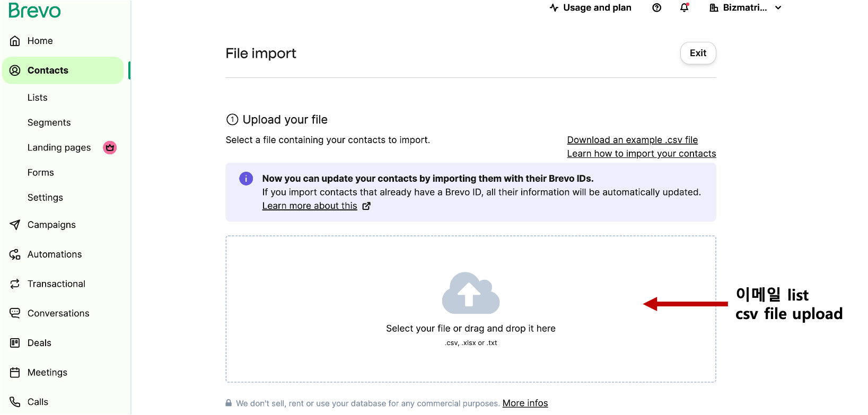The image size is (868, 415).
Task: Click the Meetings calendar icon
Action: click(x=15, y=373)
